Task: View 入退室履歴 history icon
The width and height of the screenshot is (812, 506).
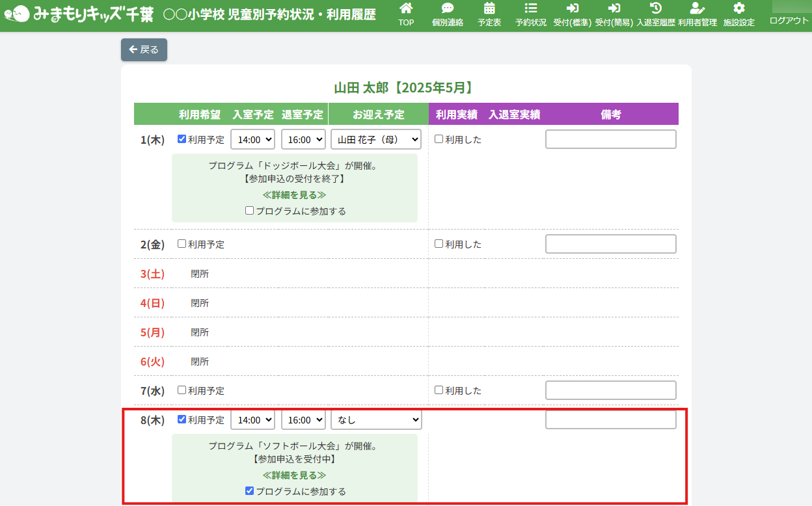Action: [655, 9]
